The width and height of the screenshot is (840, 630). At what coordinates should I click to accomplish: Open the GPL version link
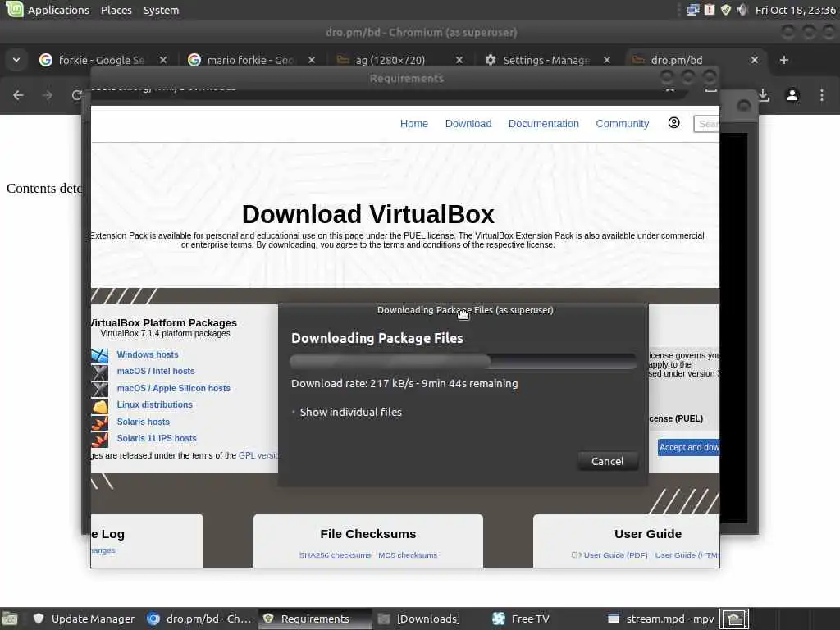point(258,455)
